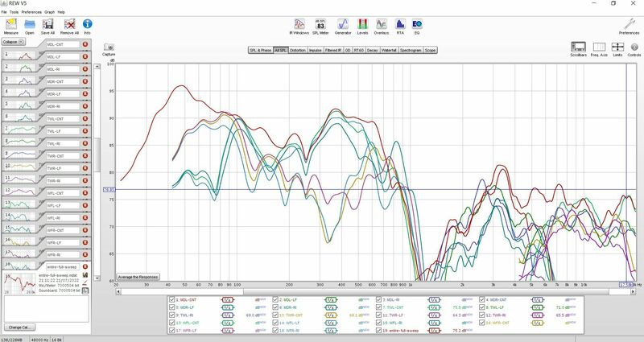This screenshot has height=342, width=644.
Task: Switch to the Impulse tab
Action: click(316, 50)
